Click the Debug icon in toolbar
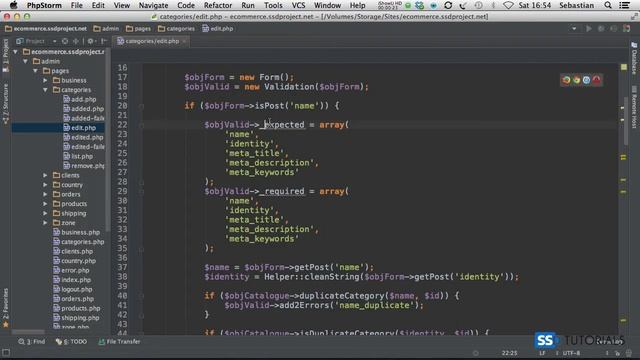 (601, 29)
